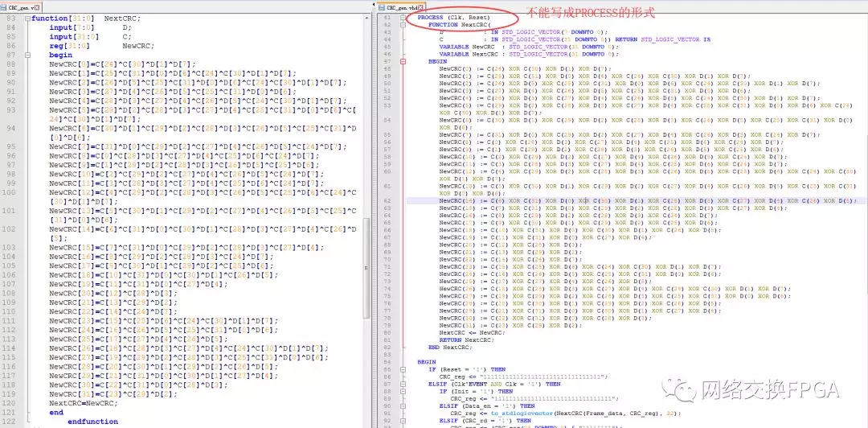Click the "ELSIF (CRC_rd = '1') THEN" line
868x428 pixels.
[x=485, y=420]
